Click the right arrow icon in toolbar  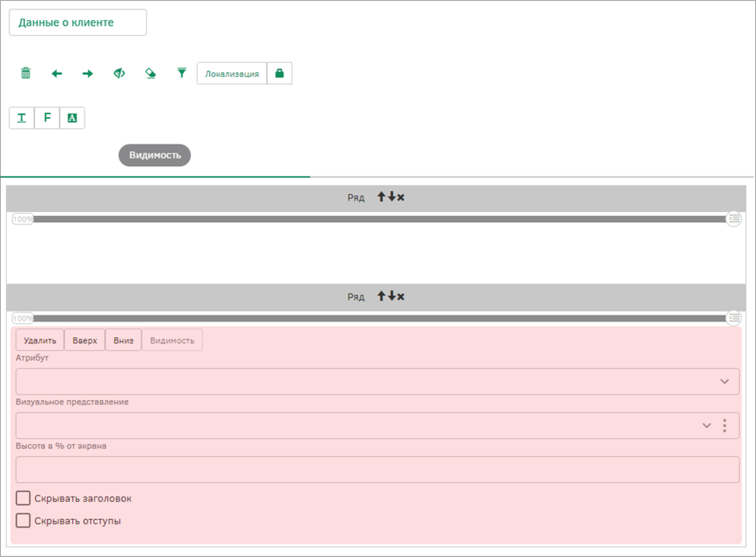click(88, 73)
